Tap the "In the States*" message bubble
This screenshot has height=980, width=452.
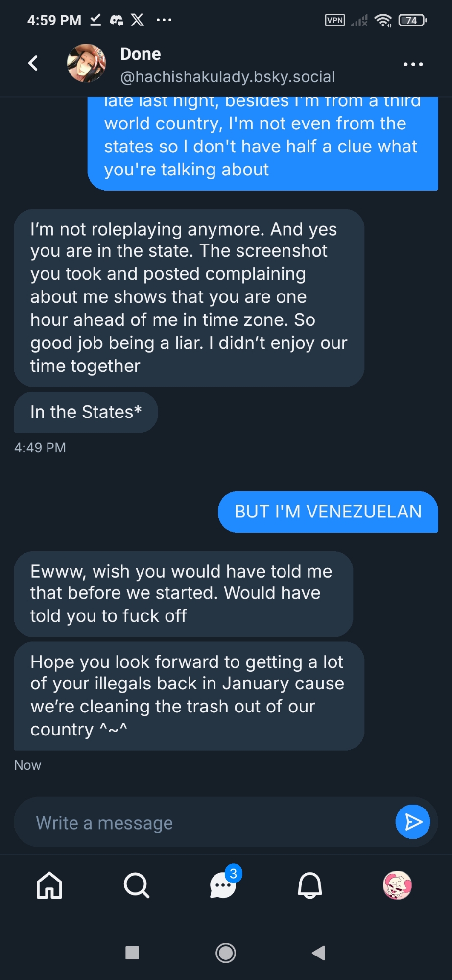86,412
